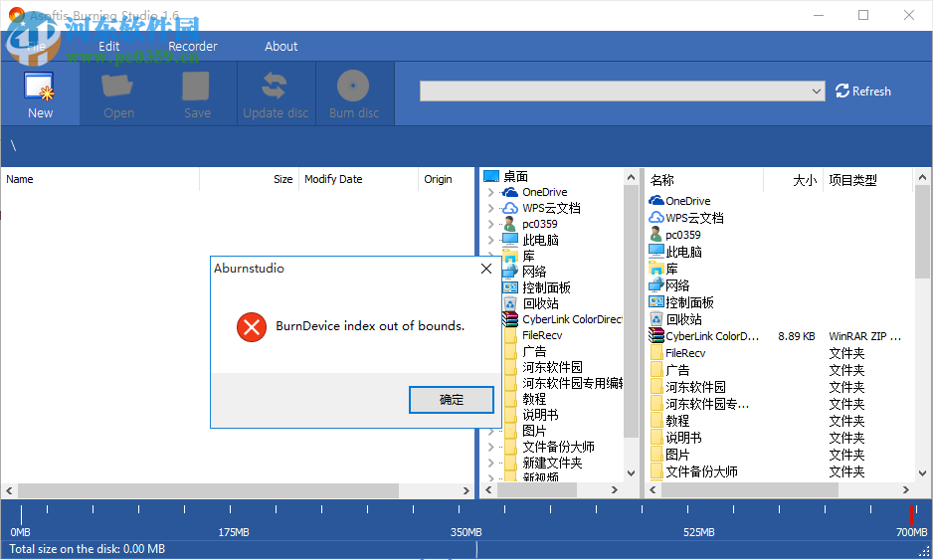Click the 控制面板 icon in the tree

point(510,287)
